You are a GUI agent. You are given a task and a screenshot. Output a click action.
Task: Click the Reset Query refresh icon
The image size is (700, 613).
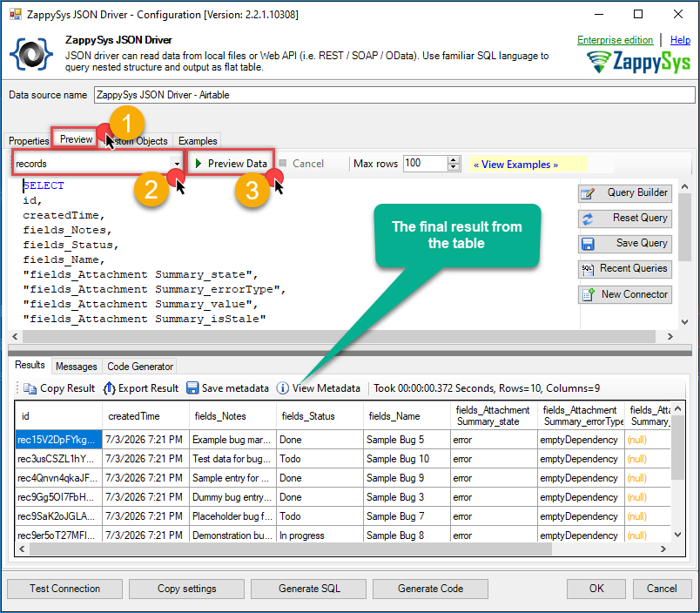588,219
